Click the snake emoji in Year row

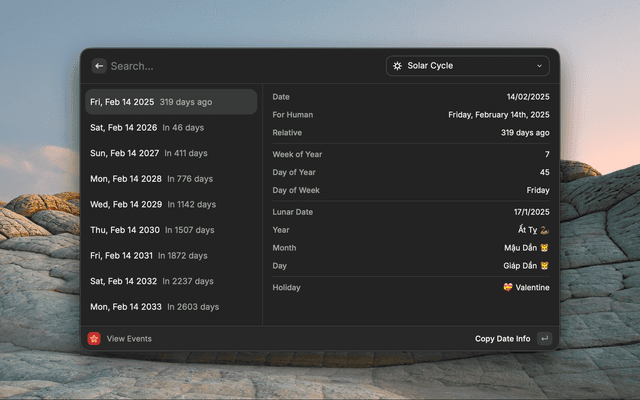pos(545,229)
